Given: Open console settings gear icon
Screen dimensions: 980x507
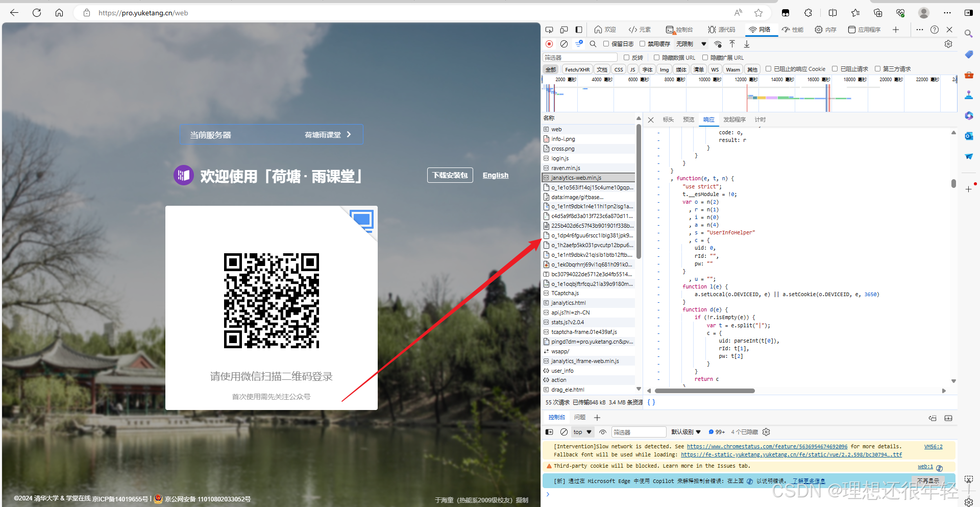Looking at the screenshot, I should coord(766,432).
